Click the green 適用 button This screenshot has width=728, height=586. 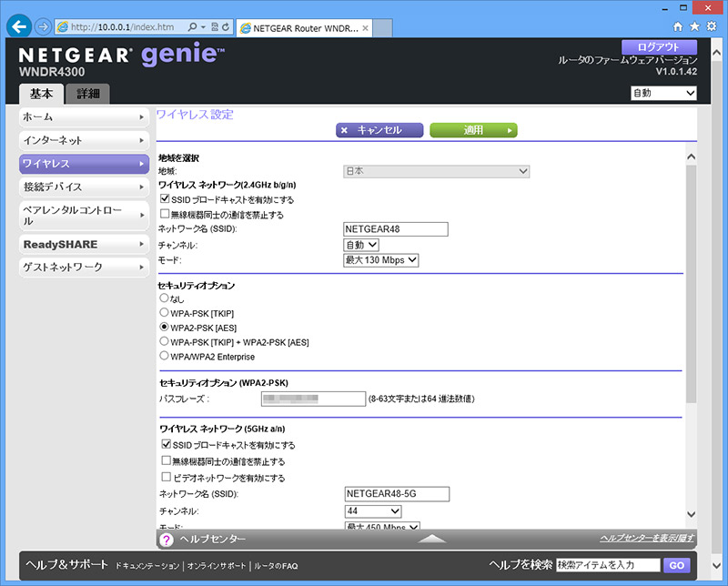click(473, 130)
